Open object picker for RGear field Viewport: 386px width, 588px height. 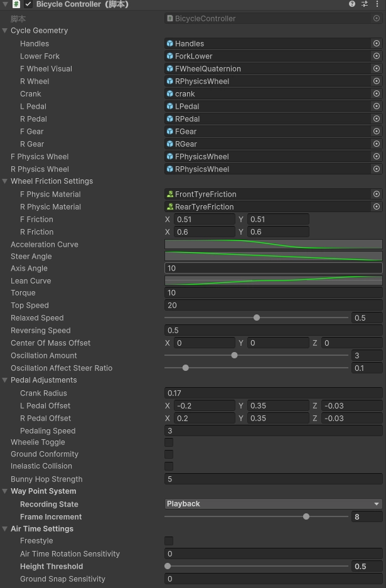point(376,144)
